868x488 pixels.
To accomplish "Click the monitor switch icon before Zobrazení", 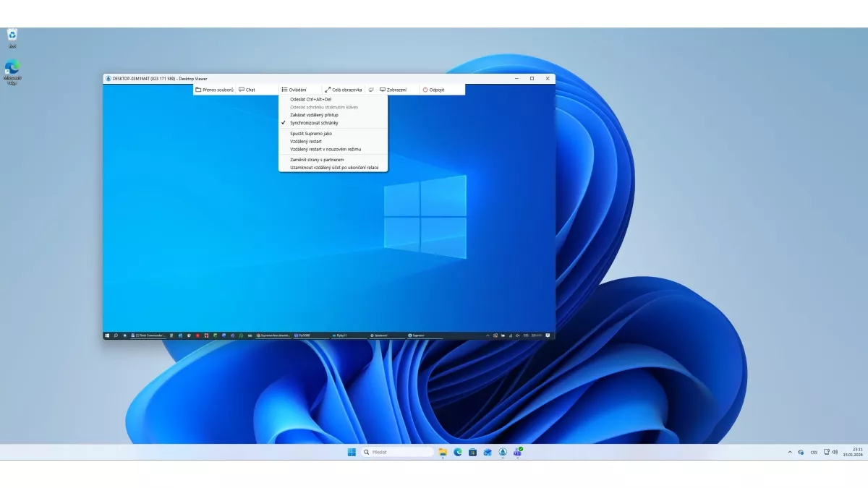I will tap(371, 90).
